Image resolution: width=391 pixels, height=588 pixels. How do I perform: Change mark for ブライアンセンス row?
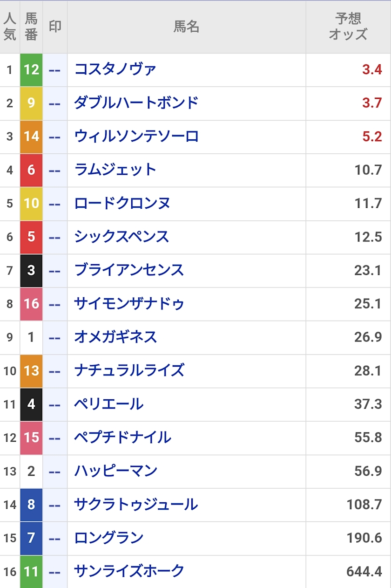tap(55, 271)
